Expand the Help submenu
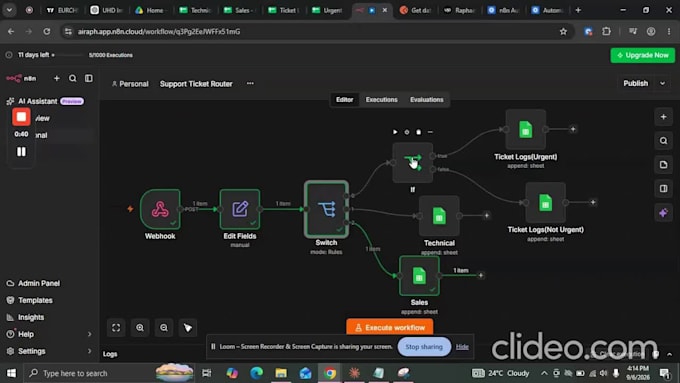680x383 pixels. (x=89, y=334)
